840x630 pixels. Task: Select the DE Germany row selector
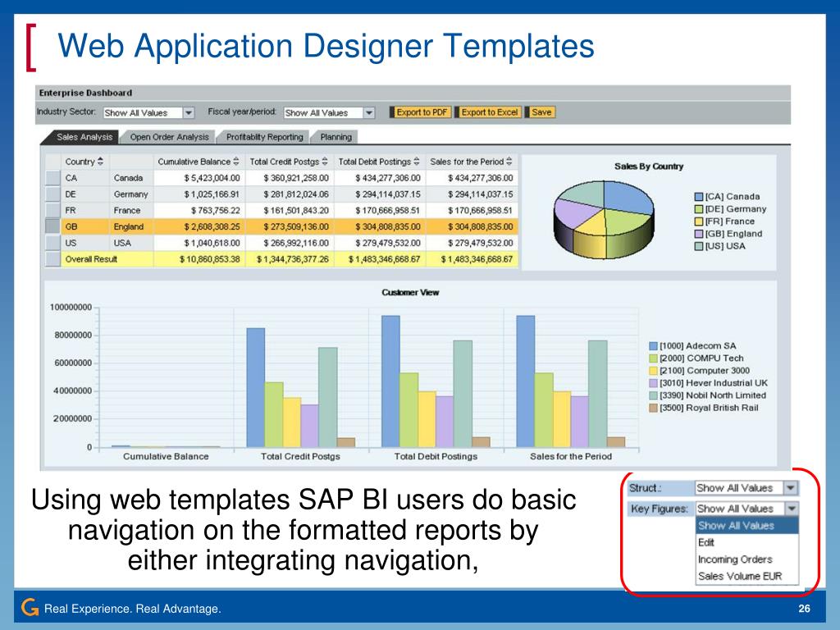[52, 194]
